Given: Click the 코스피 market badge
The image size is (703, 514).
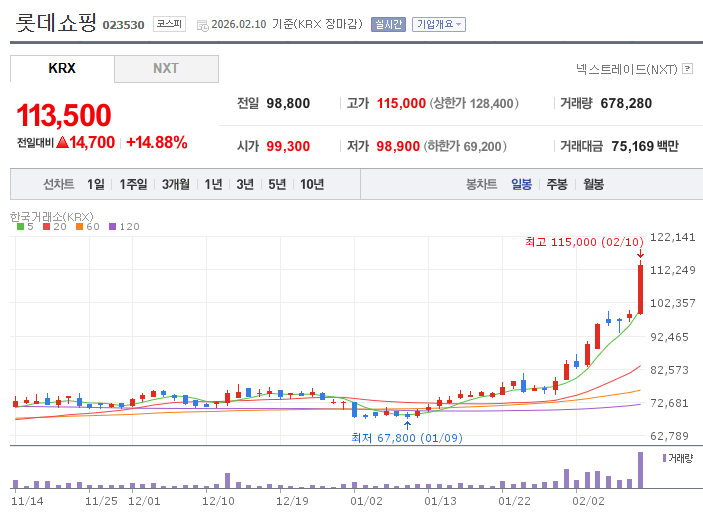Looking at the screenshot, I should click(x=169, y=24).
